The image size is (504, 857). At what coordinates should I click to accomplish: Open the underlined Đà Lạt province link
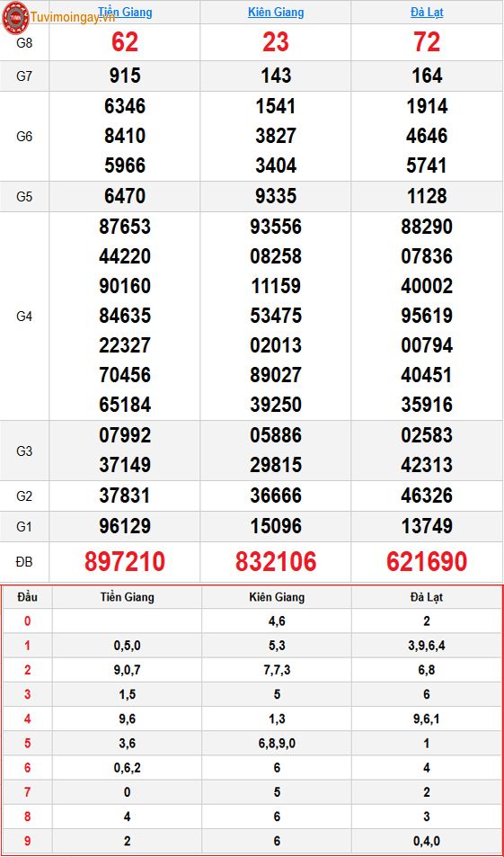click(427, 12)
